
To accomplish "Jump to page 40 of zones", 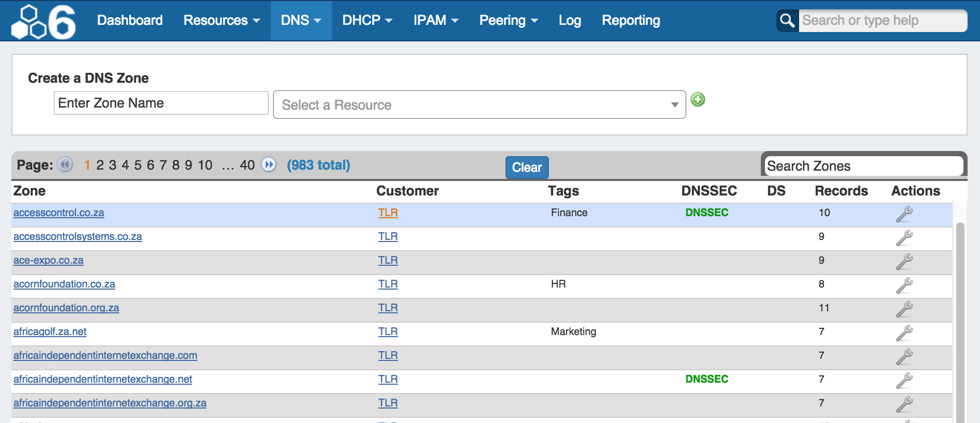I will (247, 165).
